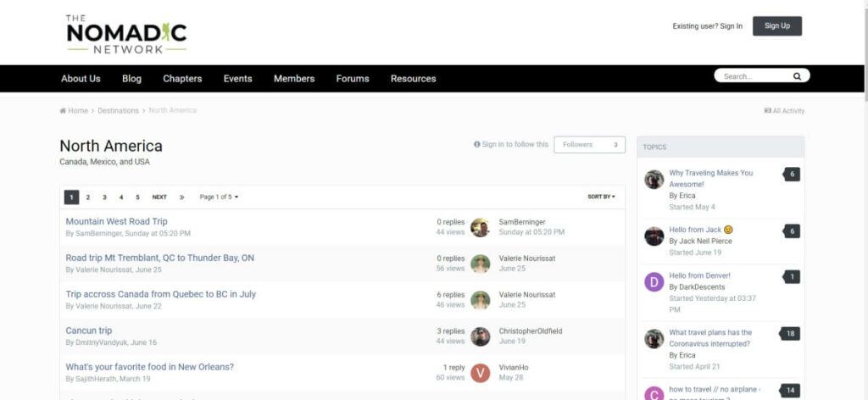The image size is (868, 400).
Task: Open Hello from Jack sidebar topic
Action: pos(701,230)
